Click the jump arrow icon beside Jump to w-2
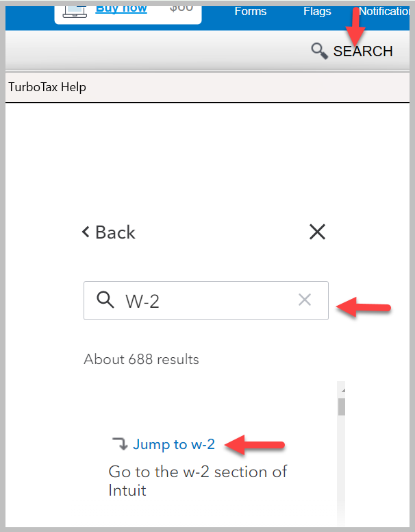The height and width of the screenshot is (532, 415). tap(120, 444)
